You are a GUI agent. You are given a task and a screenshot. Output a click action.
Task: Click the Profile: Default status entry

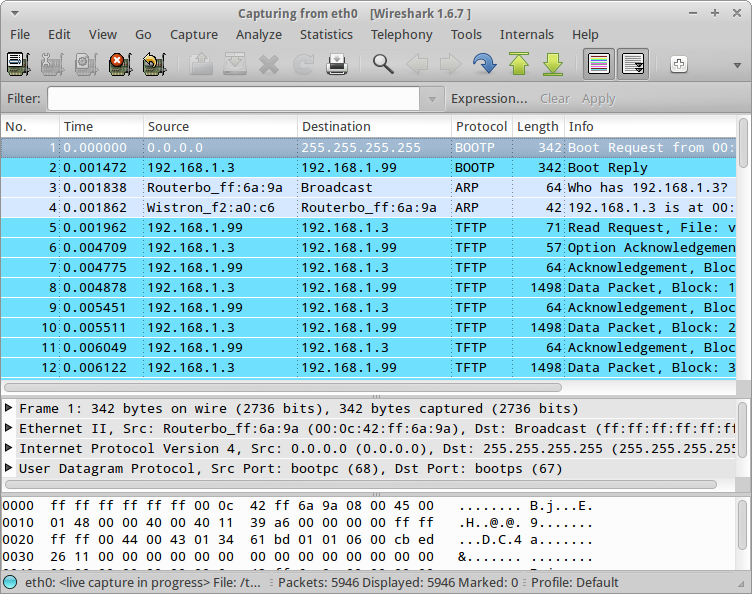[575, 582]
